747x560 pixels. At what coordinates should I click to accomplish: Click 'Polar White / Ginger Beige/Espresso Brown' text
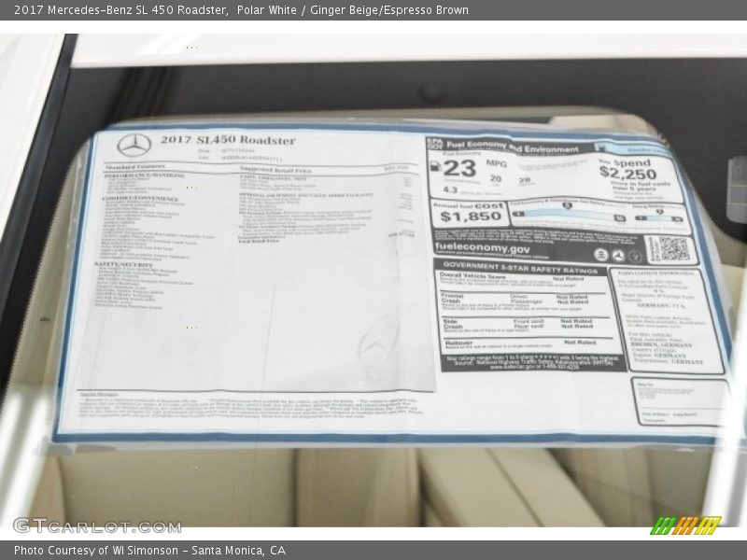pyautogui.click(x=353, y=10)
